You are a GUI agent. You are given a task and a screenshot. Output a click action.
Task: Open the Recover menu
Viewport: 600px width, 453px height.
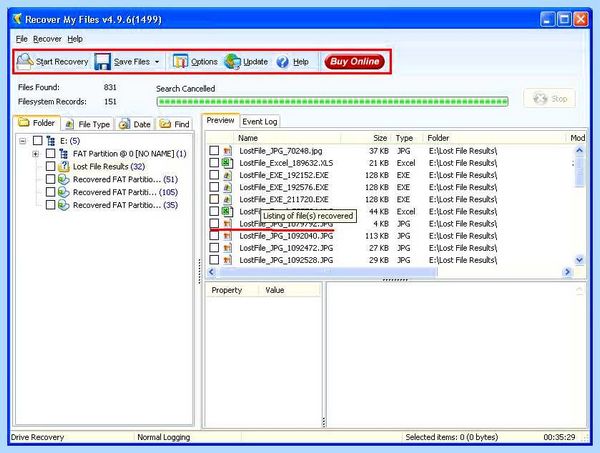47,39
